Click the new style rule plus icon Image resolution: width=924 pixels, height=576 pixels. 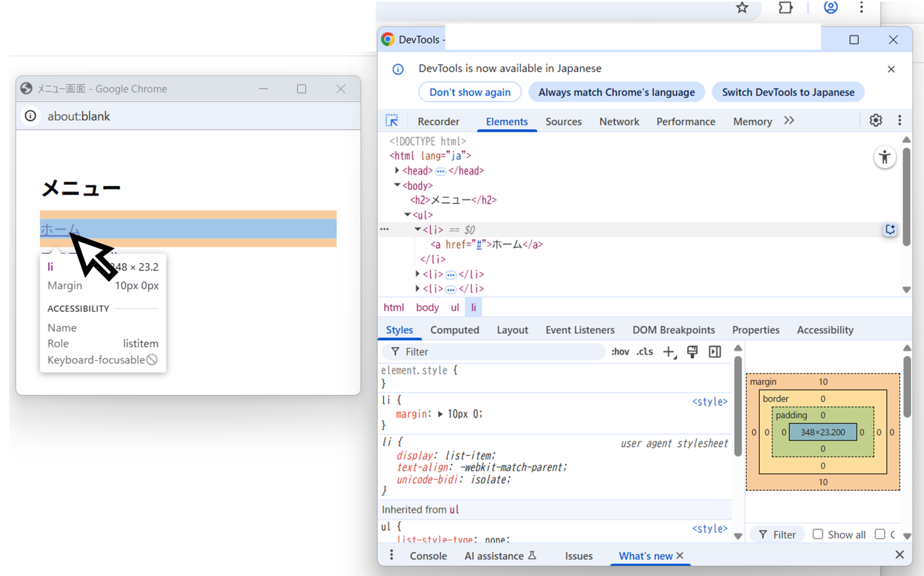(x=669, y=352)
